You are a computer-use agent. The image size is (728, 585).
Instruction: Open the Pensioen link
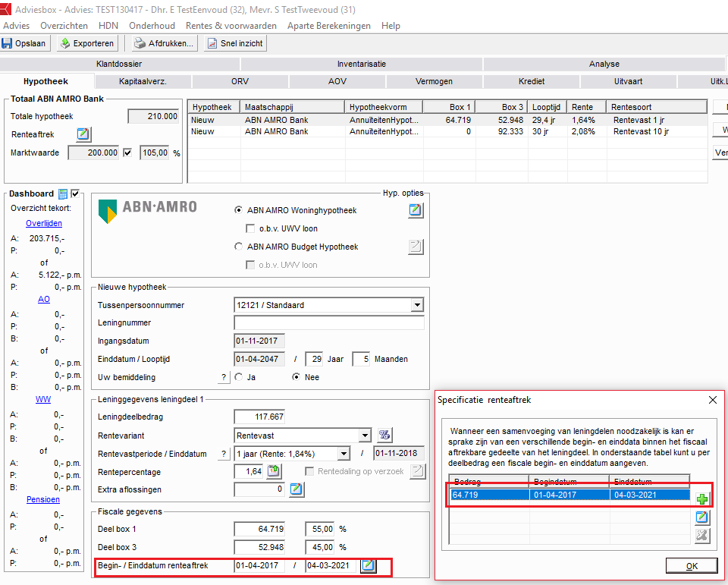tap(43, 499)
